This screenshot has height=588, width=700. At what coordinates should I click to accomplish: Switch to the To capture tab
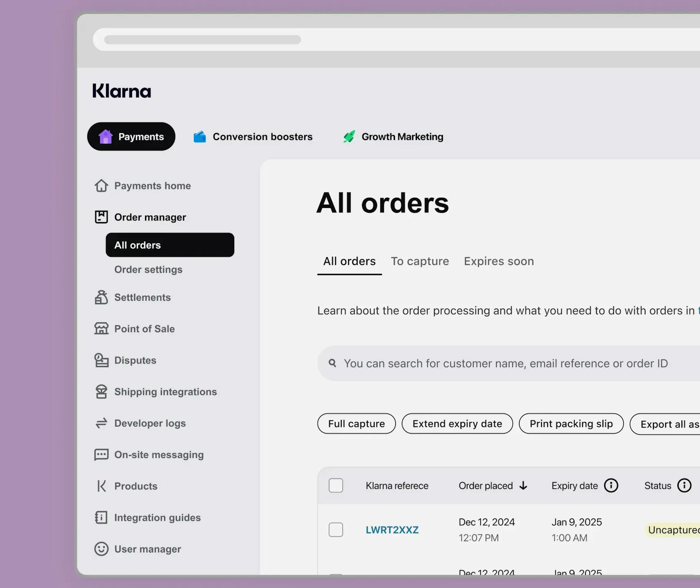coord(420,261)
